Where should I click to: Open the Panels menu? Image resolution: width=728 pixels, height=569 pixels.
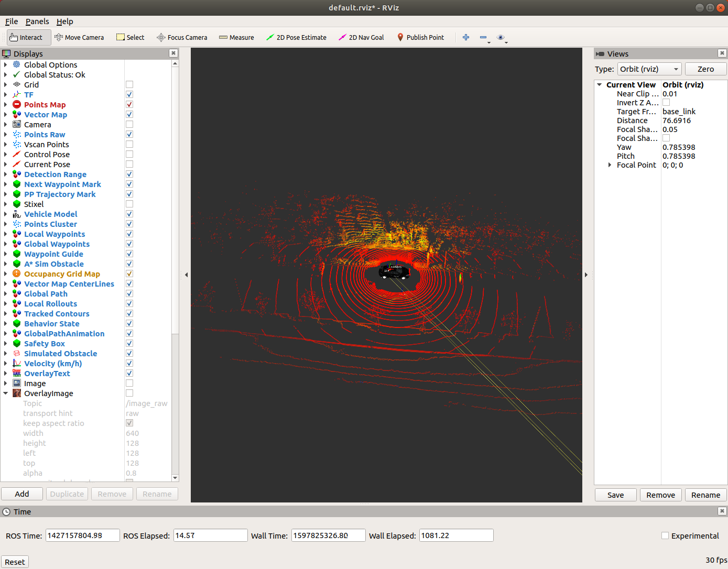37,21
